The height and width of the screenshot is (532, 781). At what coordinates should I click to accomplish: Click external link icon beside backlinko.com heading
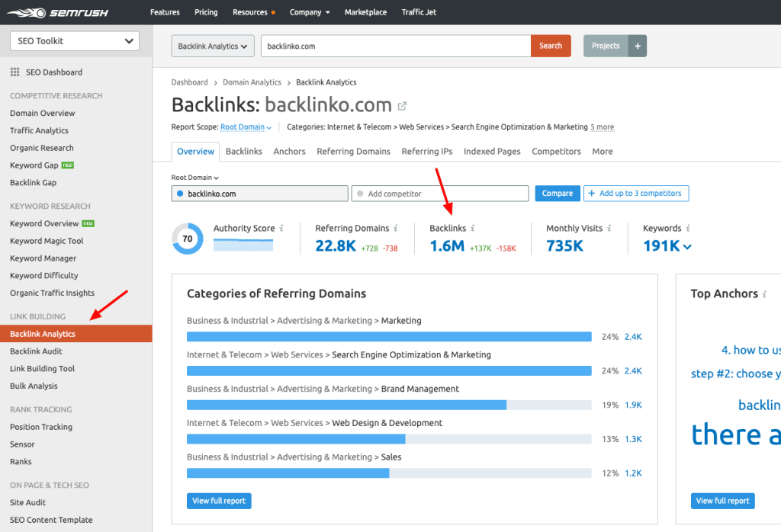coord(402,106)
